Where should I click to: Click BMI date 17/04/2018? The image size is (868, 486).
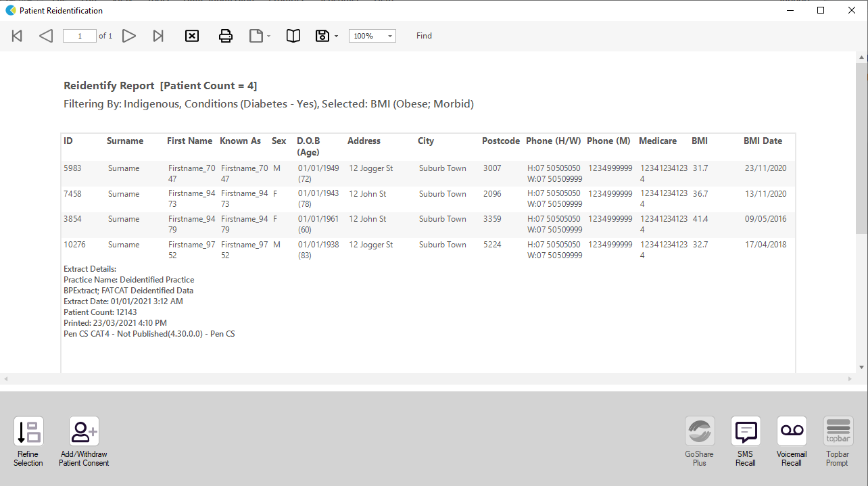766,245
